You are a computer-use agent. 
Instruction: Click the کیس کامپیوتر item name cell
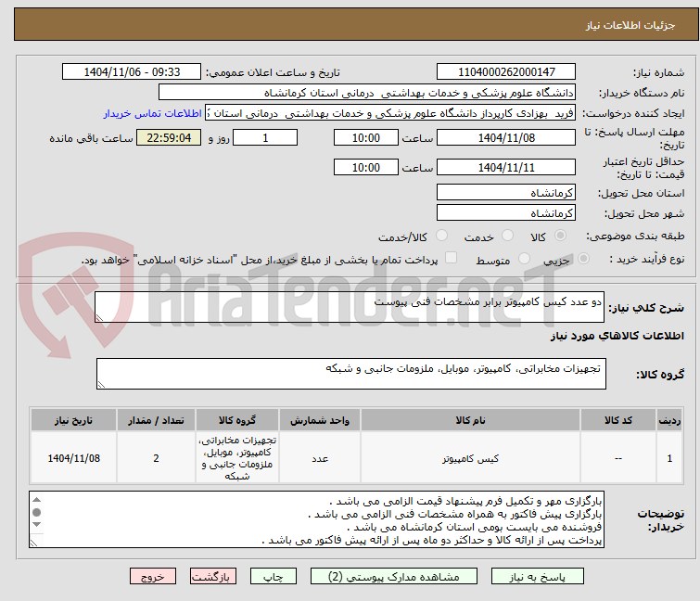coord(470,458)
